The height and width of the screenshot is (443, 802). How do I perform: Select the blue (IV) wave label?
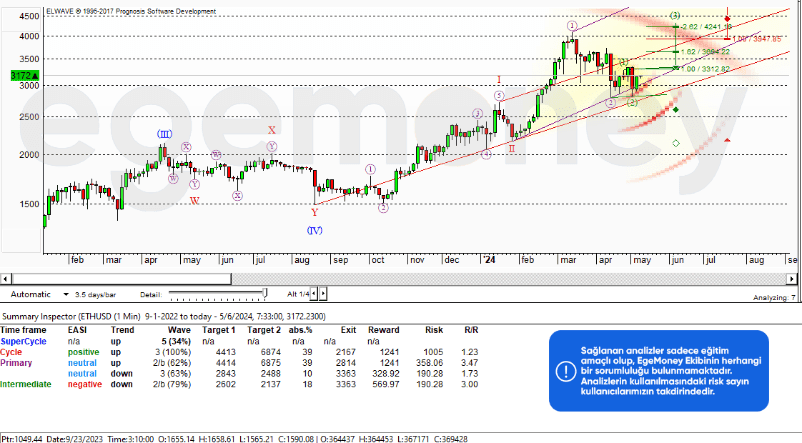pos(314,230)
